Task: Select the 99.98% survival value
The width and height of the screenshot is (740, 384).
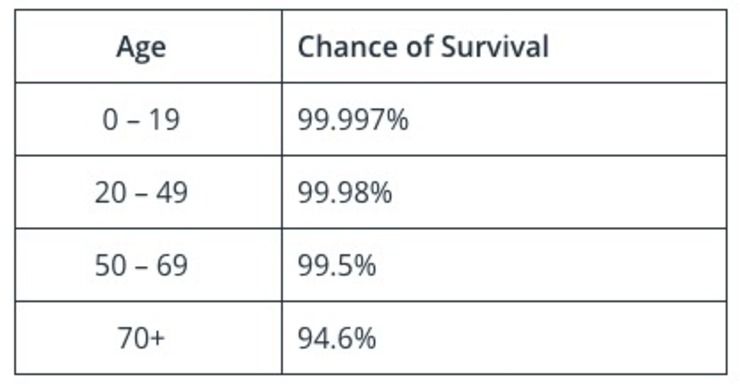Action: pyautogui.click(x=345, y=192)
